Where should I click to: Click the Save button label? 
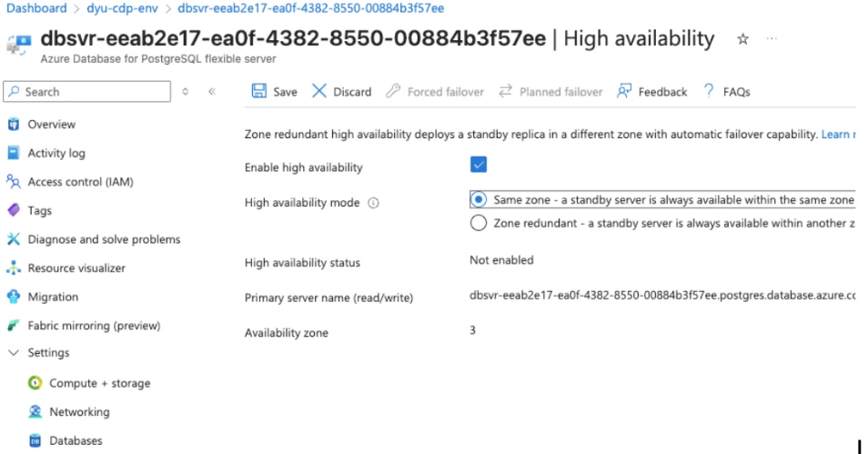[x=285, y=92]
